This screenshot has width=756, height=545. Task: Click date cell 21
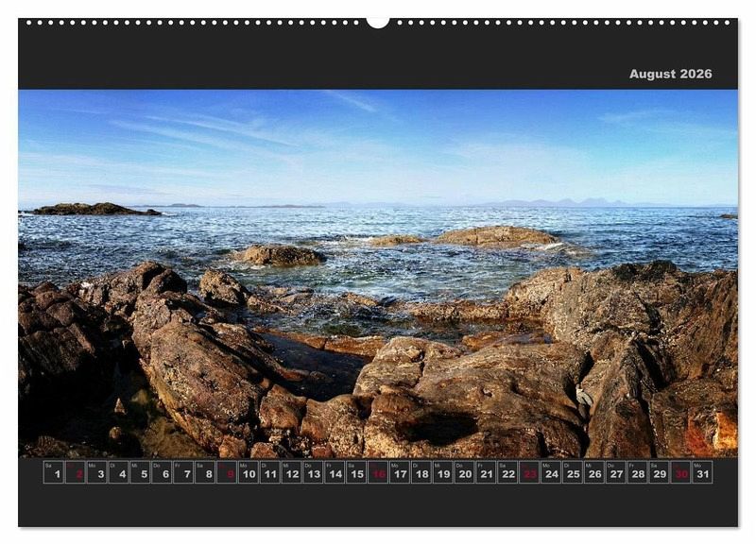click(x=486, y=472)
